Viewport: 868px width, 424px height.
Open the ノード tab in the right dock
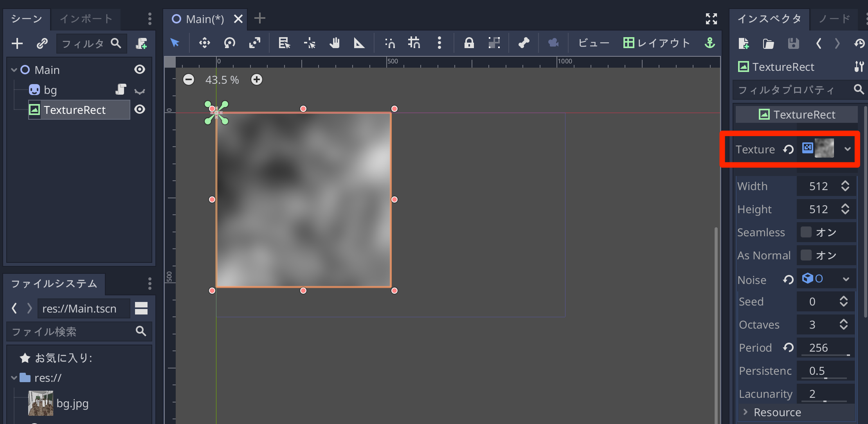834,19
